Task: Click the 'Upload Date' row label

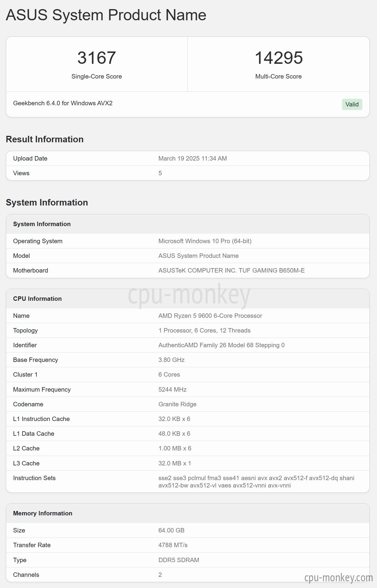Action: (x=30, y=158)
